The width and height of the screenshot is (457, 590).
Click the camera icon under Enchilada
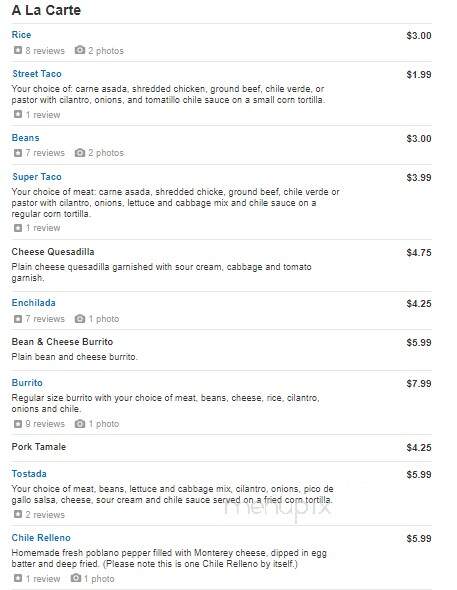pyautogui.click(x=79, y=319)
